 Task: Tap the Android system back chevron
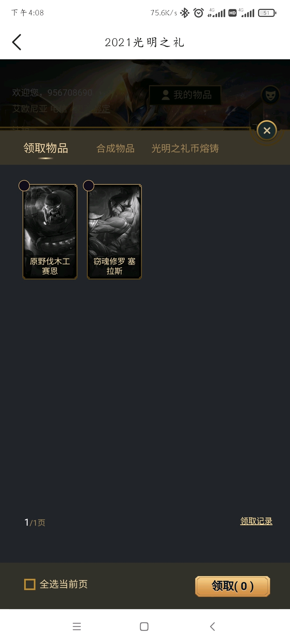[x=212, y=627]
